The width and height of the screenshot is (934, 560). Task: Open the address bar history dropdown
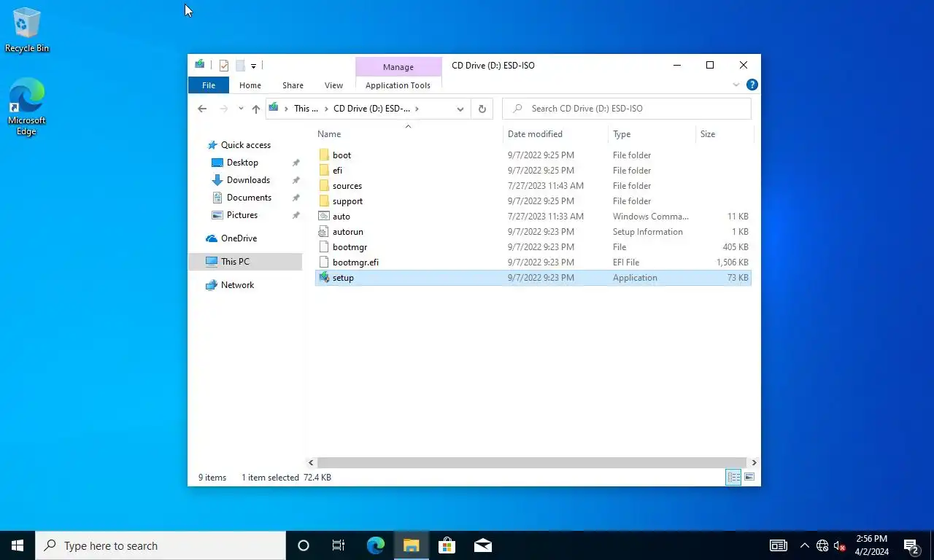click(x=460, y=109)
